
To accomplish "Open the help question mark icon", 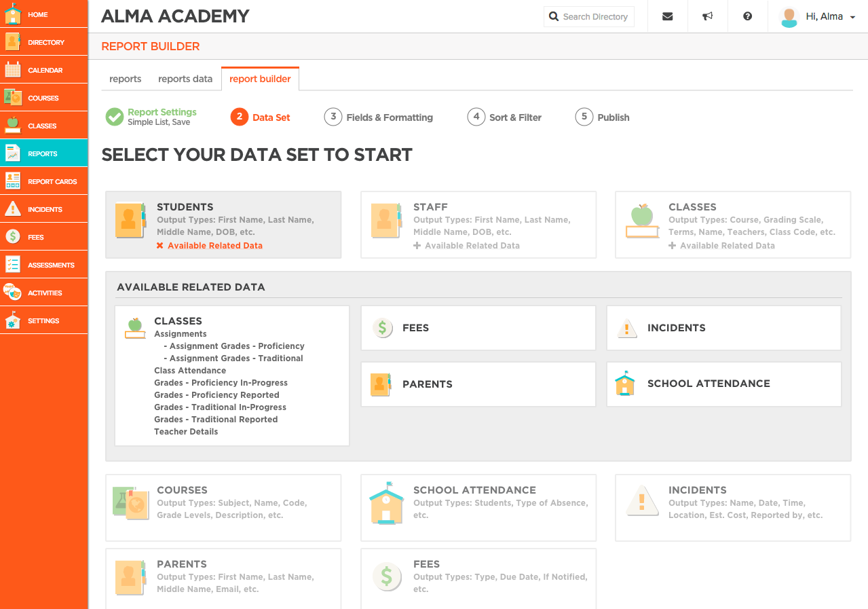I will pyautogui.click(x=747, y=16).
